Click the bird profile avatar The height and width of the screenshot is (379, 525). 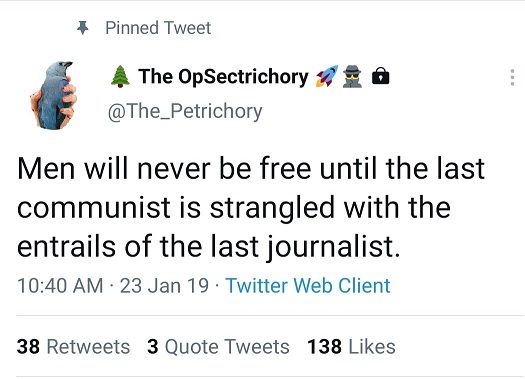(53, 95)
